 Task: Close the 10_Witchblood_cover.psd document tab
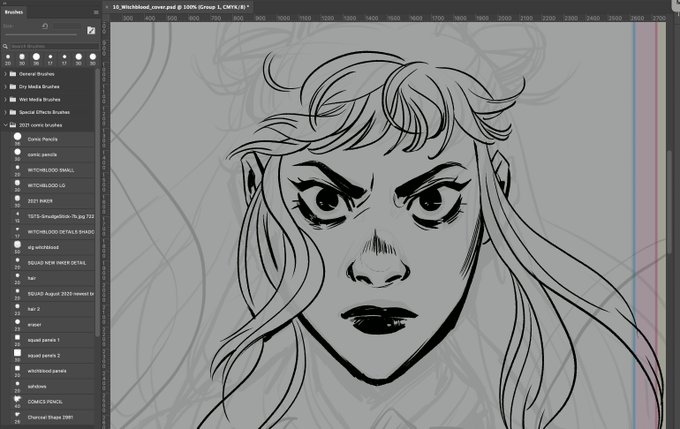coord(107,7)
